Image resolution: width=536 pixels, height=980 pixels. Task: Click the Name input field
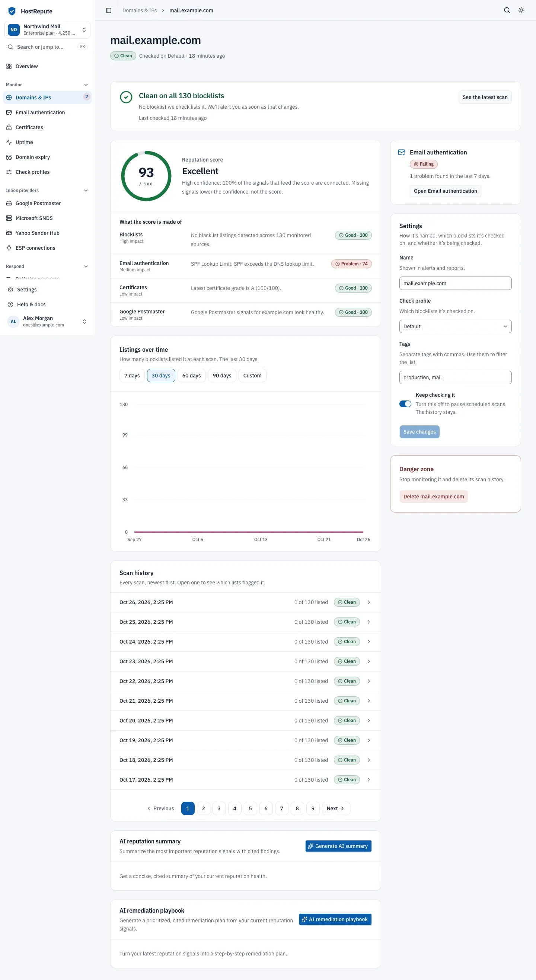click(455, 283)
